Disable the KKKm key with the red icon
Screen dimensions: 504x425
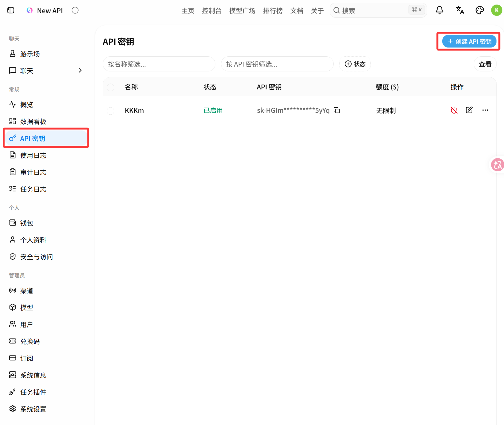tap(454, 110)
